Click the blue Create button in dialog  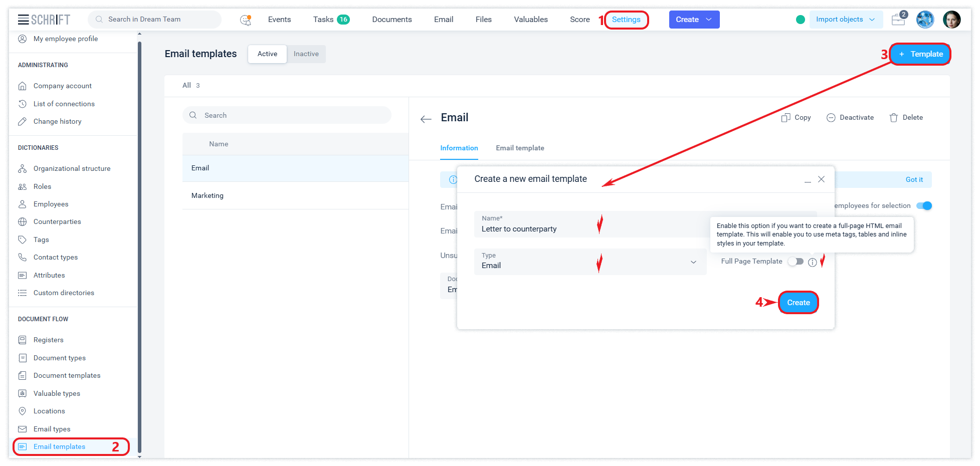tap(798, 303)
